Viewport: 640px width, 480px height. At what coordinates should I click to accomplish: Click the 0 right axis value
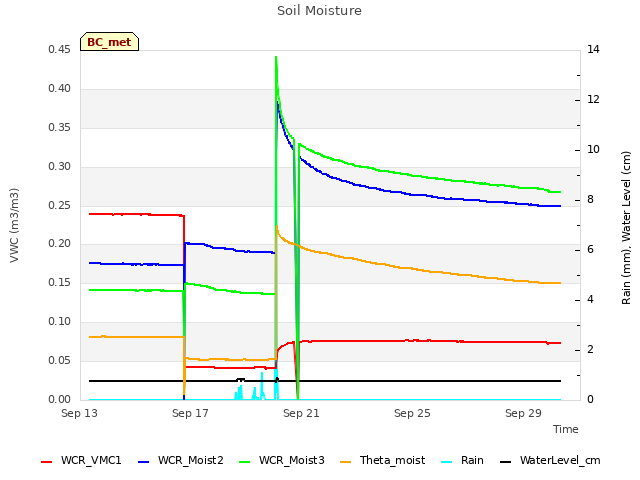click(590, 400)
